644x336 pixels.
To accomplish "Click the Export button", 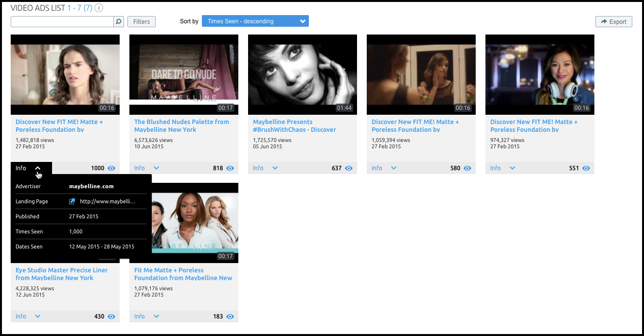I will point(614,21).
